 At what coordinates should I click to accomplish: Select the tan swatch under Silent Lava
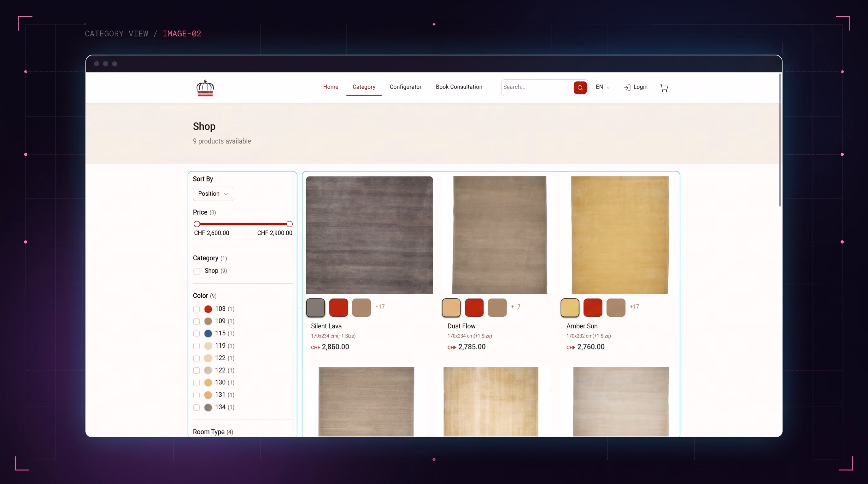click(361, 307)
